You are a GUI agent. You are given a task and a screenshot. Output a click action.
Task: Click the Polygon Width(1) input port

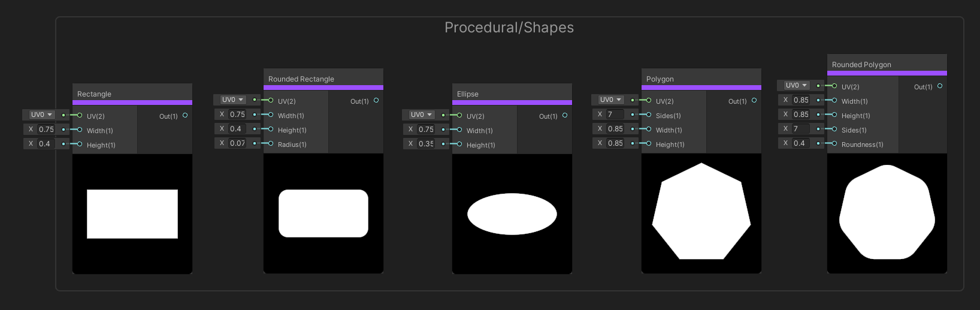click(649, 129)
